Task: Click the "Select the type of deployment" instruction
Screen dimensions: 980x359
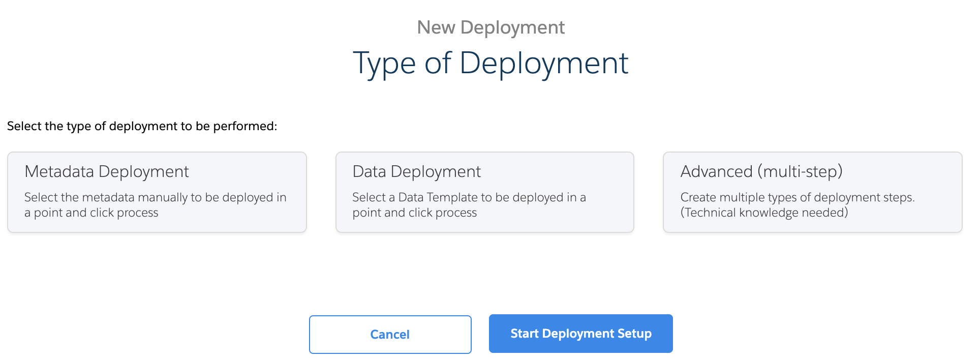Action: point(142,126)
